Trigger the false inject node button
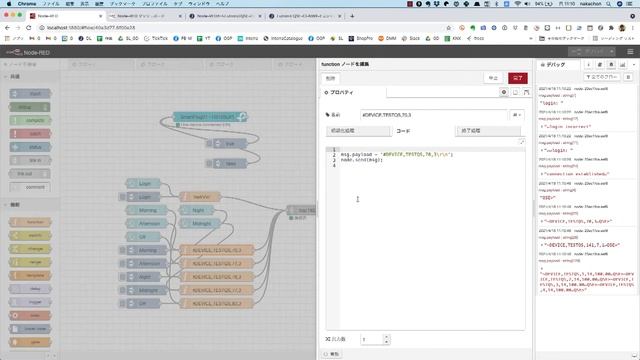640x360 pixels. pyautogui.click(x=209, y=164)
